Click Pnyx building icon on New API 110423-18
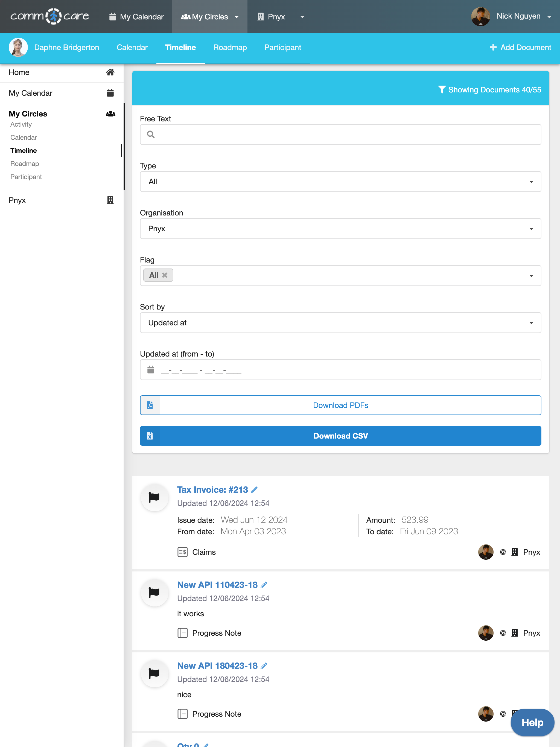The width and height of the screenshot is (560, 747). pos(515,633)
